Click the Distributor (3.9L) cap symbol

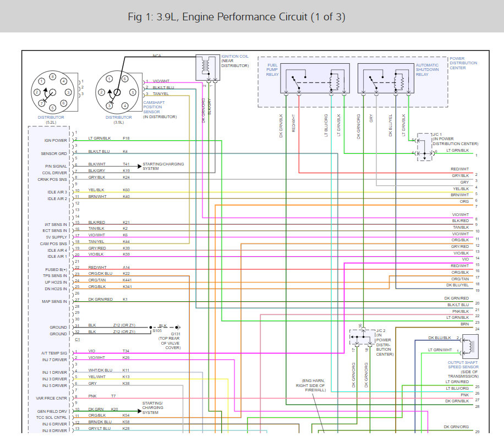point(117,92)
